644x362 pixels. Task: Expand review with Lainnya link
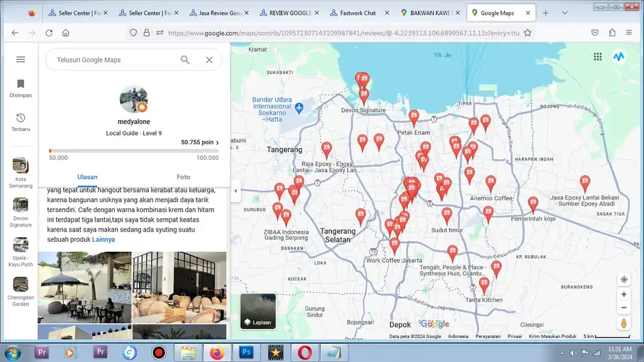point(103,239)
